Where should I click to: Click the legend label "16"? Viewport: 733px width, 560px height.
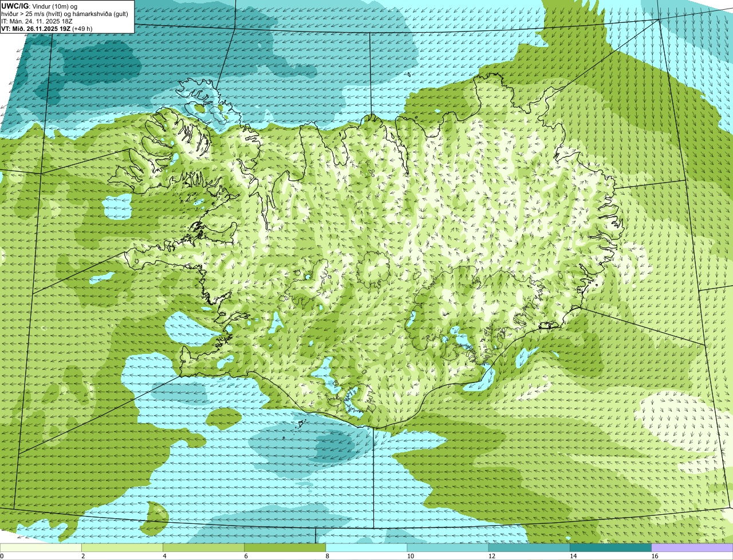point(655,556)
